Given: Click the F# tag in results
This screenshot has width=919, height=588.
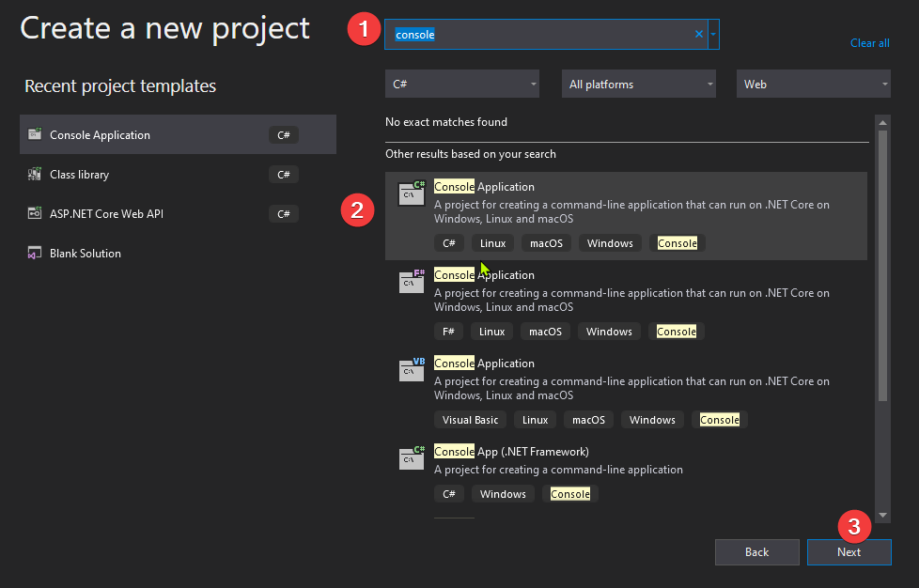Looking at the screenshot, I should (448, 331).
